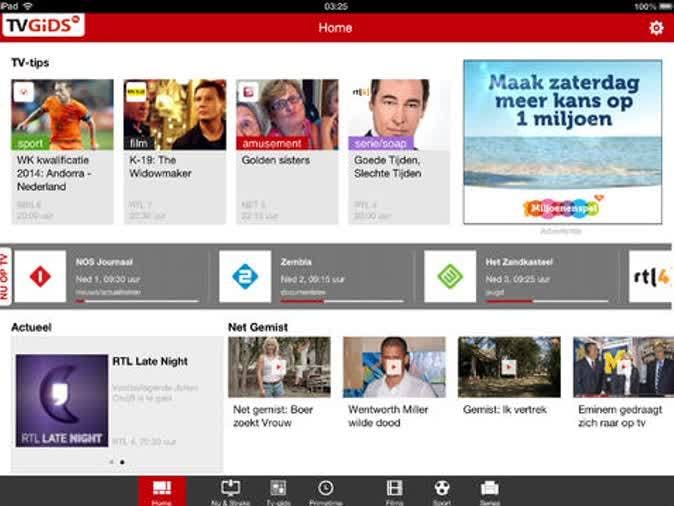Image resolution: width=674 pixels, height=506 pixels.
Task: Play the Wentworth Miller video
Action: coord(394,367)
